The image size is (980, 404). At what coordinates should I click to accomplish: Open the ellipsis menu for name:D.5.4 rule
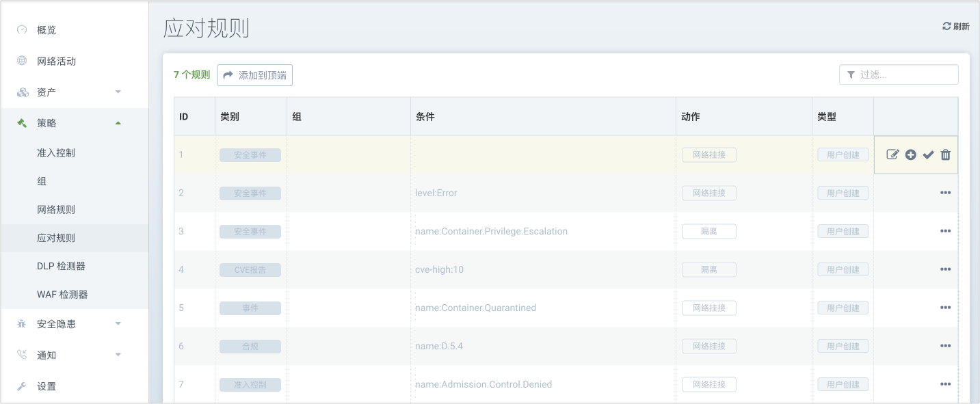(x=945, y=346)
